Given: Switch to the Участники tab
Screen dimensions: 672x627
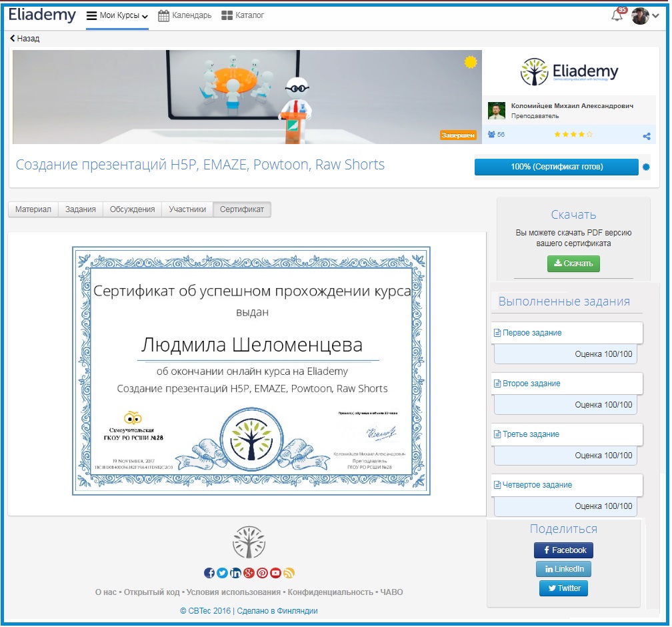Looking at the screenshot, I should pos(188,210).
